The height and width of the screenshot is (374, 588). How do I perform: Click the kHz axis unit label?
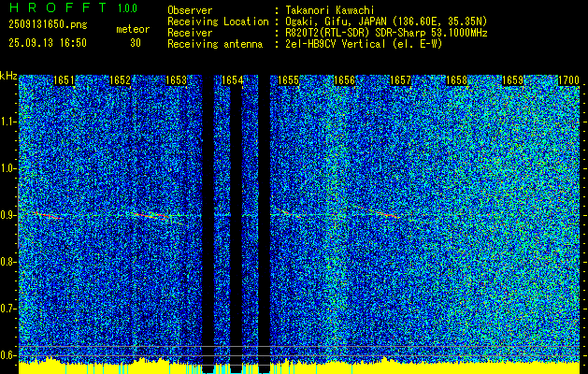pos(8,77)
